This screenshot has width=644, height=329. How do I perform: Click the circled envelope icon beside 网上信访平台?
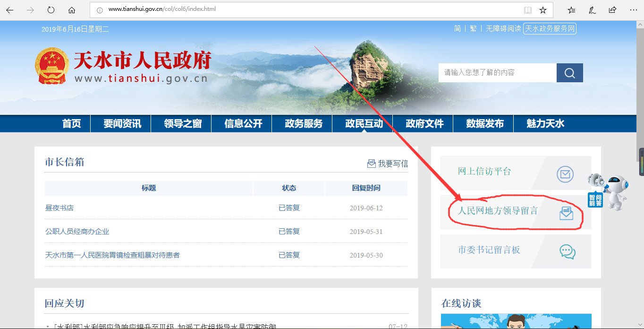tap(565, 173)
